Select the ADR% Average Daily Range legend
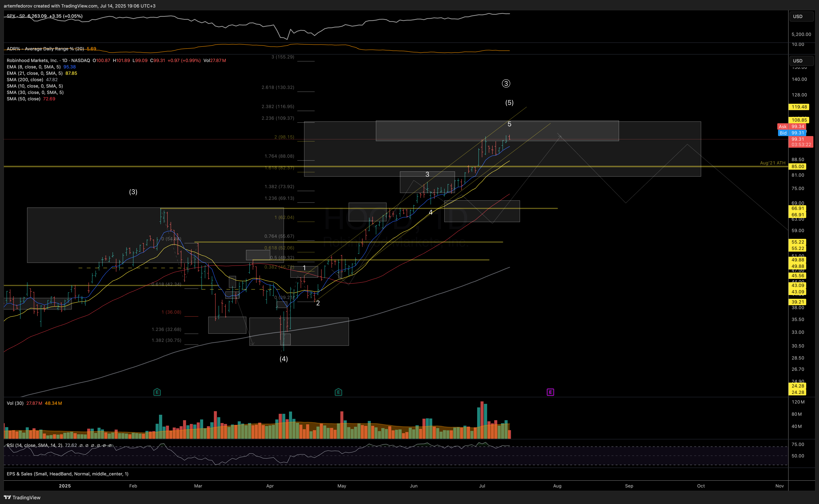Viewport: 819px width, 504px height. point(45,49)
